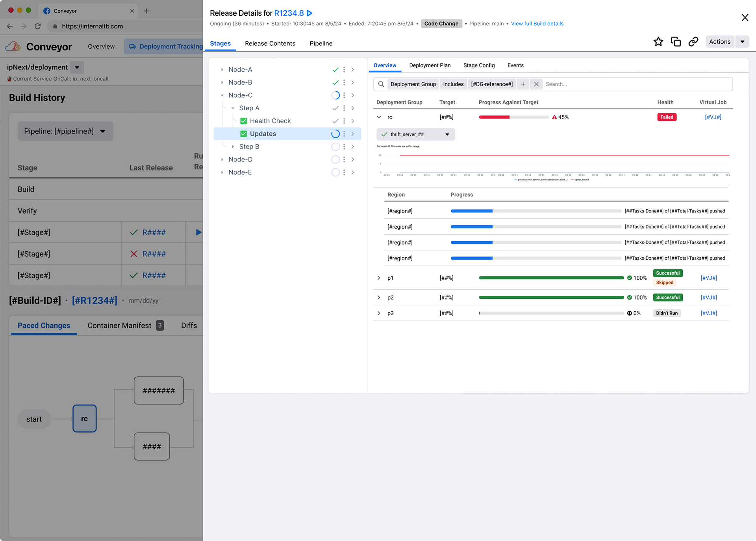Open the Stage Config tab
The width and height of the screenshot is (756, 541).
(479, 65)
